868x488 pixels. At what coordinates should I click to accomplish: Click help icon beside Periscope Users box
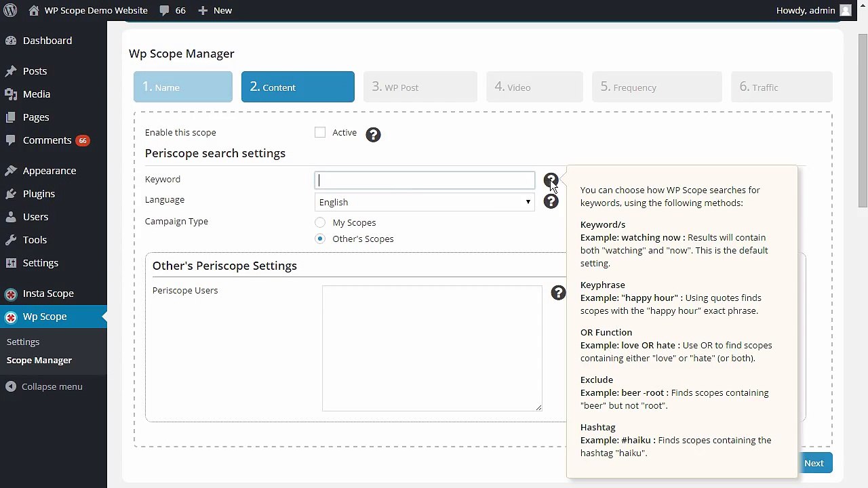pos(558,292)
